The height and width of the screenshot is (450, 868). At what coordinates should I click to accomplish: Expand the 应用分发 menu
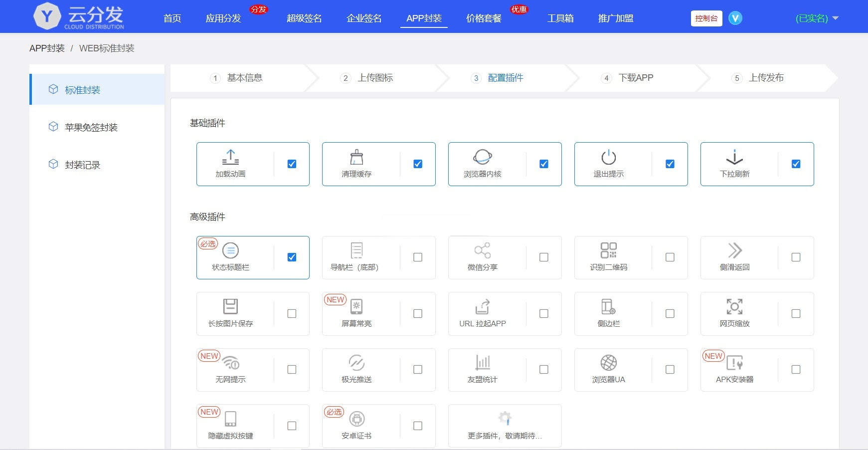pyautogui.click(x=223, y=18)
